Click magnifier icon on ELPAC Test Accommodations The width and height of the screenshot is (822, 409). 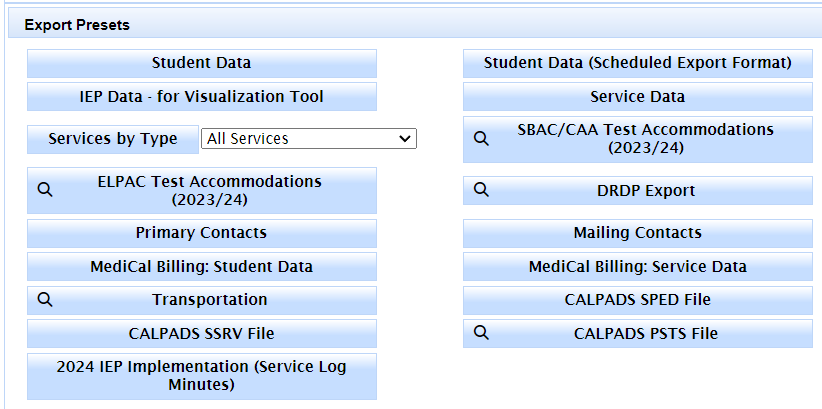pyautogui.click(x=46, y=190)
